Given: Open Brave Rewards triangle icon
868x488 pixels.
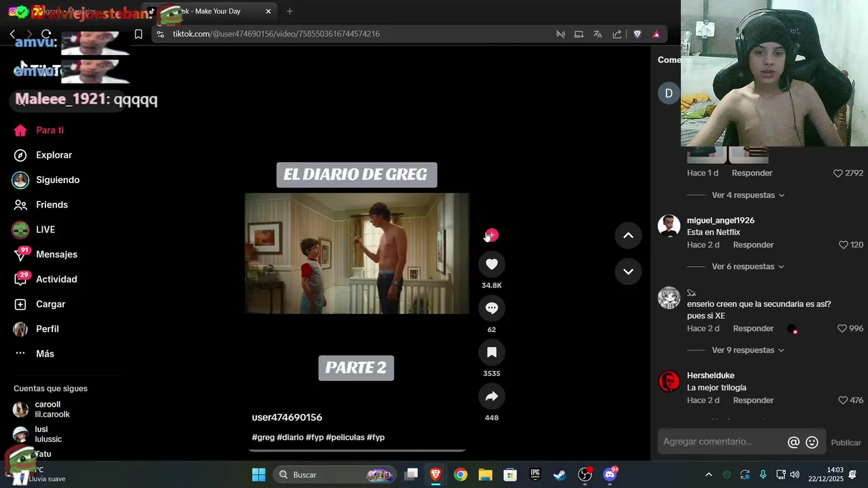Looking at the screenshot, I should (656, 34).
